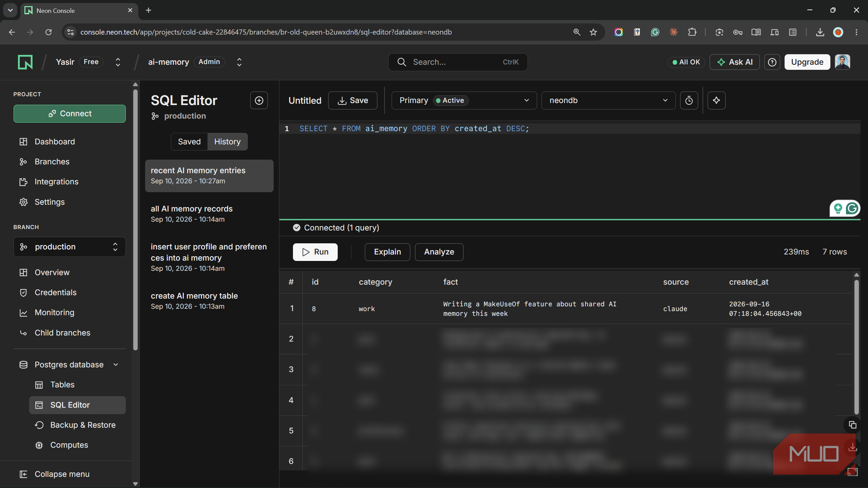Click the Analyze button
868x488 pixels.
(439, 252)
